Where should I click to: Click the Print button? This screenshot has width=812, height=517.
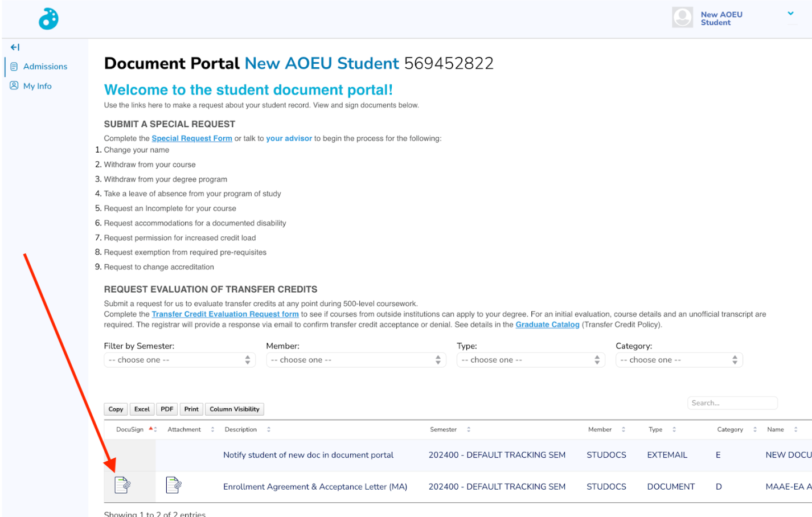coord(191,409)
